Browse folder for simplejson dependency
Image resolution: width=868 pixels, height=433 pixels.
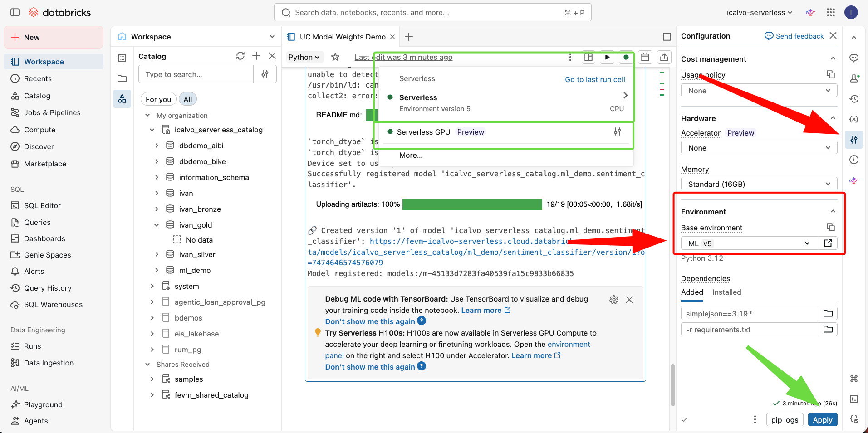[828, 313]
